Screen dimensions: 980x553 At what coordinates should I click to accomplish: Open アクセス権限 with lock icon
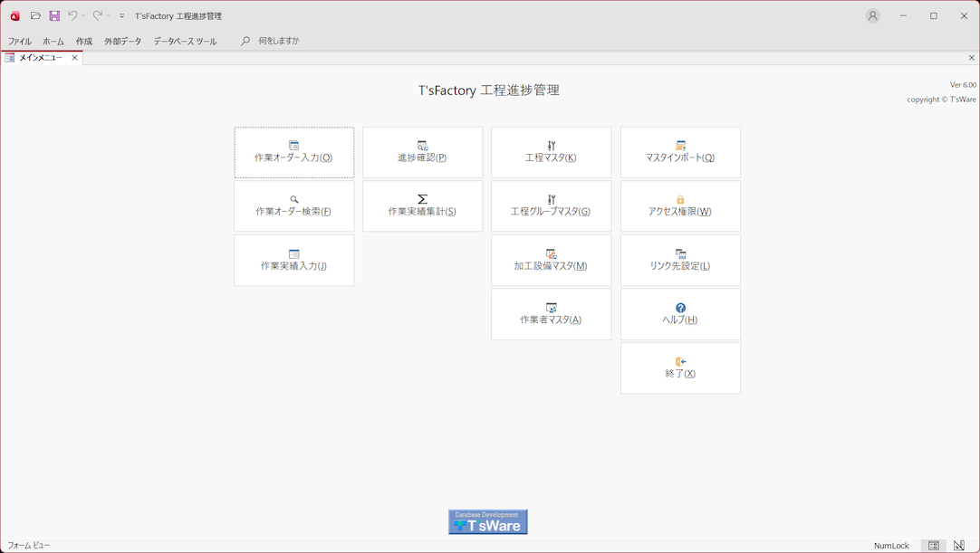[x=680, y=206]
